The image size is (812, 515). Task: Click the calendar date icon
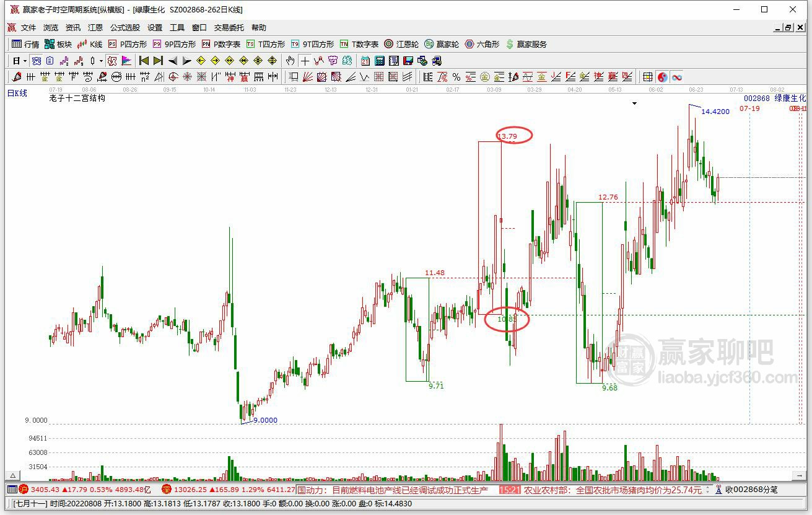tap(365, 61)
